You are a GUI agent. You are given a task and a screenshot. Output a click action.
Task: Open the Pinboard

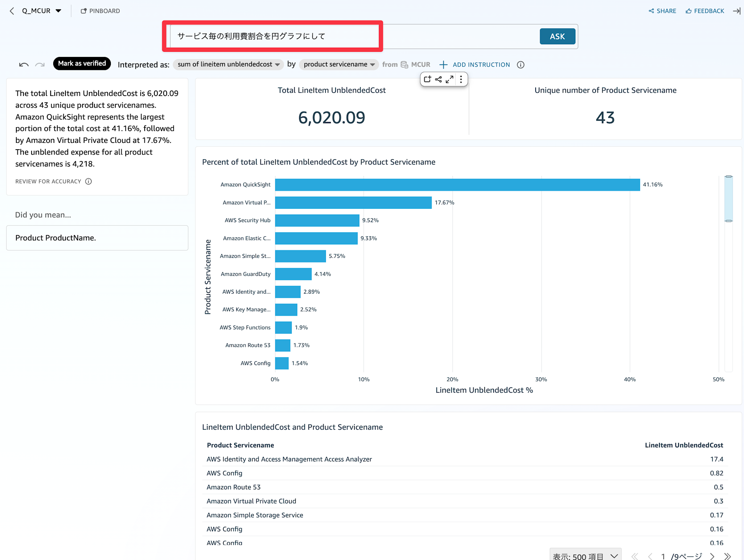pyautogui.click(x=100, y=11)
